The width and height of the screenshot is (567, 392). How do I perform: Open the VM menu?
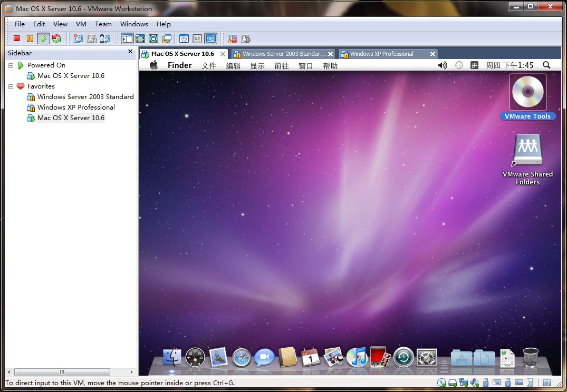pos(81,24)
